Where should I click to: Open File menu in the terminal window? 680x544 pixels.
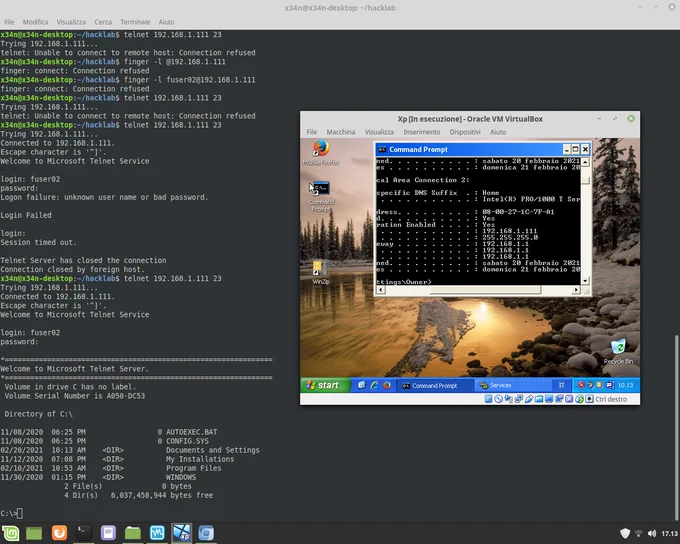9,22
